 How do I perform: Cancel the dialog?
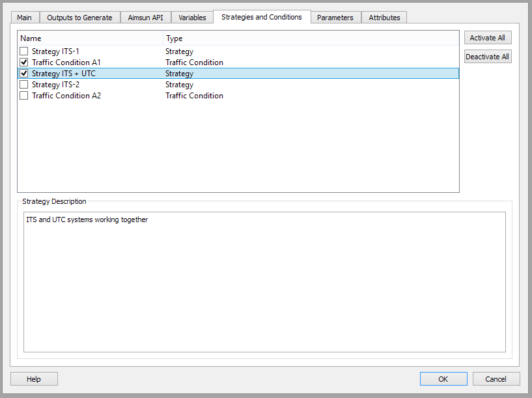(x=496, y=379)
